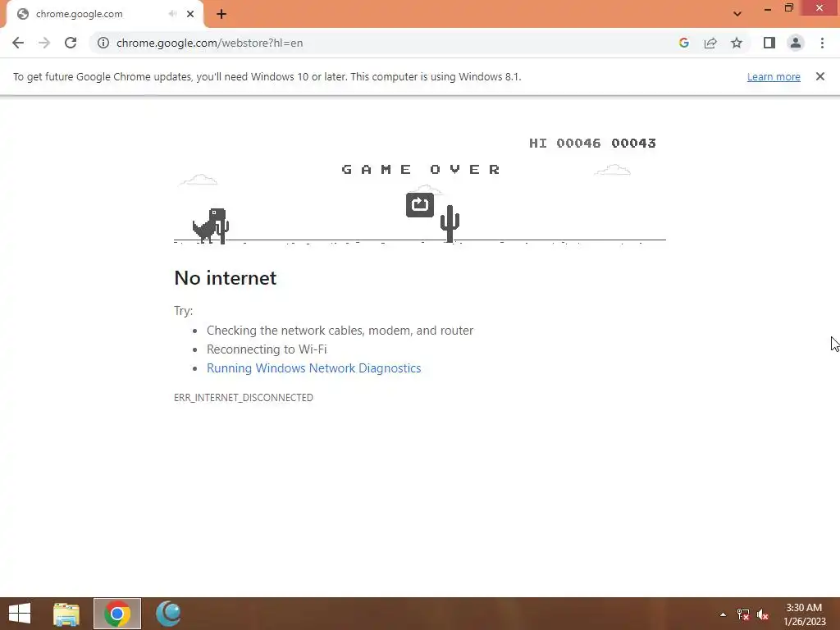Open the side panel icon
Viewport: 840px width, 630px height.
pyautogui.click(x=769, y=43)
